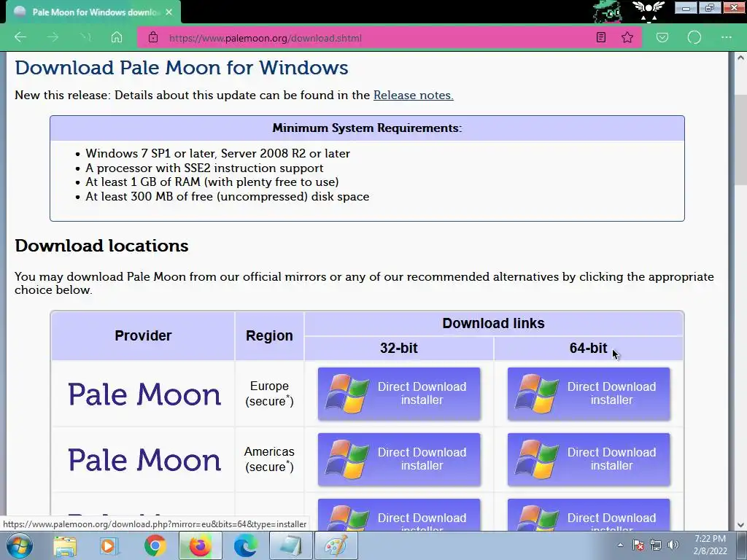Click the Region column header

pyautogui.click(x=269, y=335)
